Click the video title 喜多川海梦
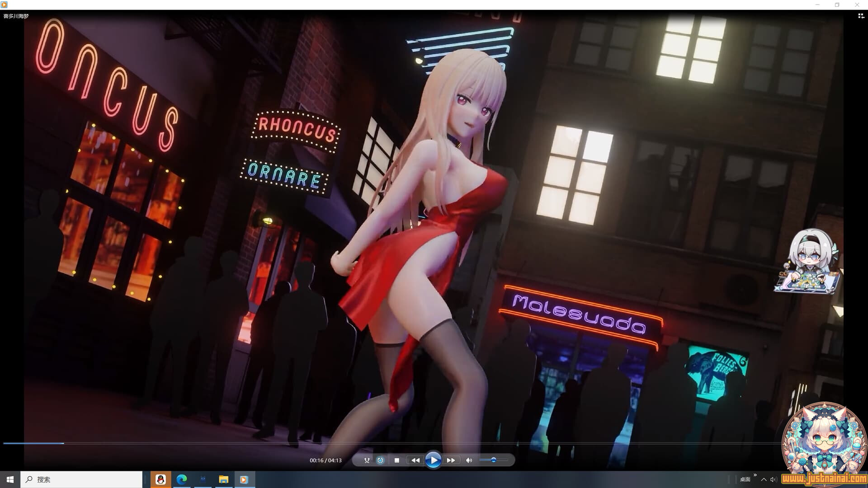868x488 pixels. (x=16, y=16)
